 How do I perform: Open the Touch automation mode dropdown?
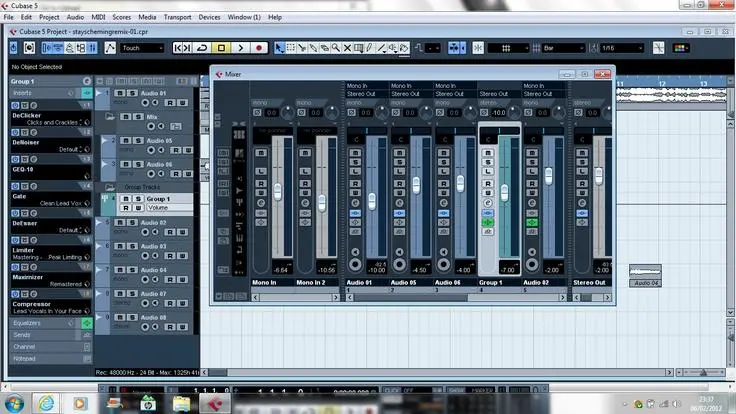tap(142, 48)
